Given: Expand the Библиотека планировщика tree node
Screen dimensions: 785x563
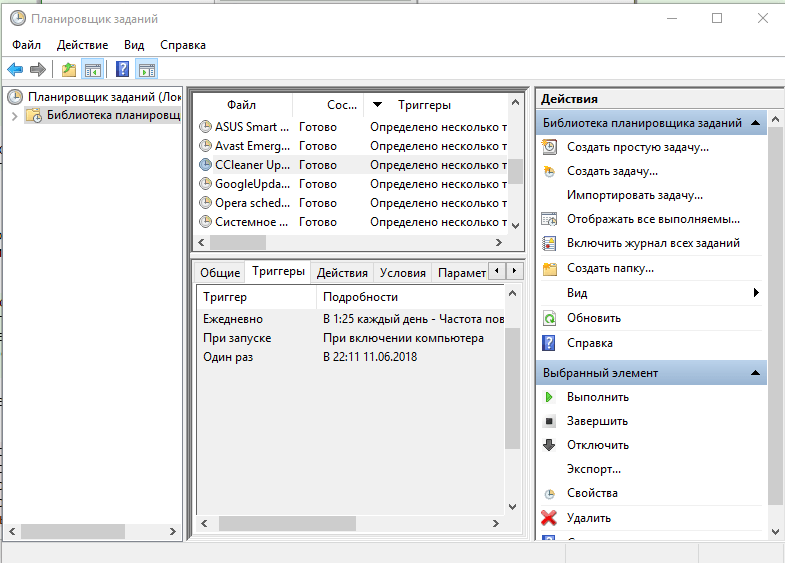Looking at the screenshot, I should point(15,116).
